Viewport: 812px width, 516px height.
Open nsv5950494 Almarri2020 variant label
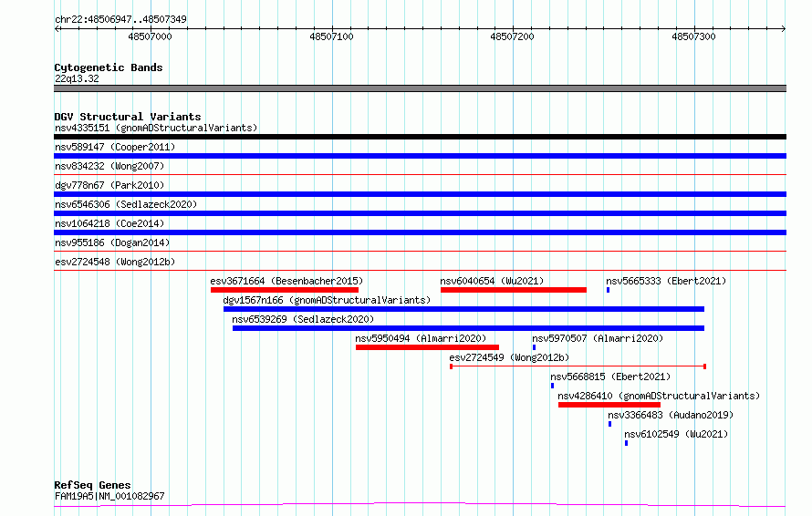tap(421, 338)
